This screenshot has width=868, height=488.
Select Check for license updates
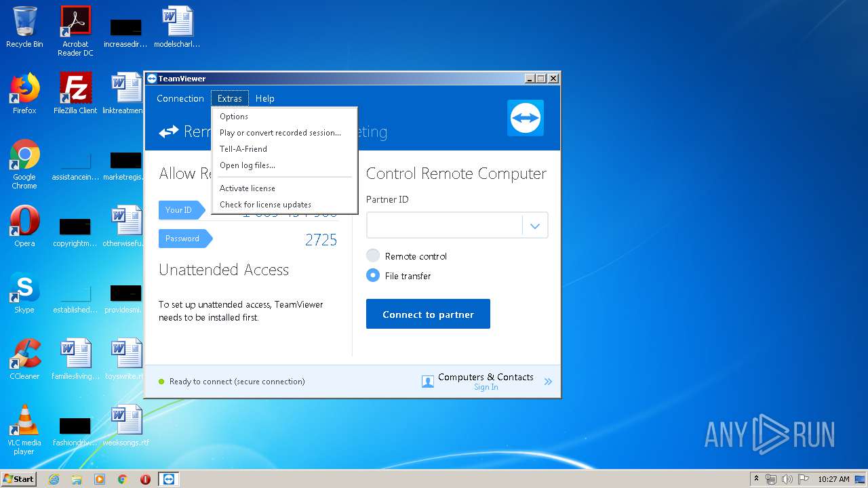click(x=285, y=205)
